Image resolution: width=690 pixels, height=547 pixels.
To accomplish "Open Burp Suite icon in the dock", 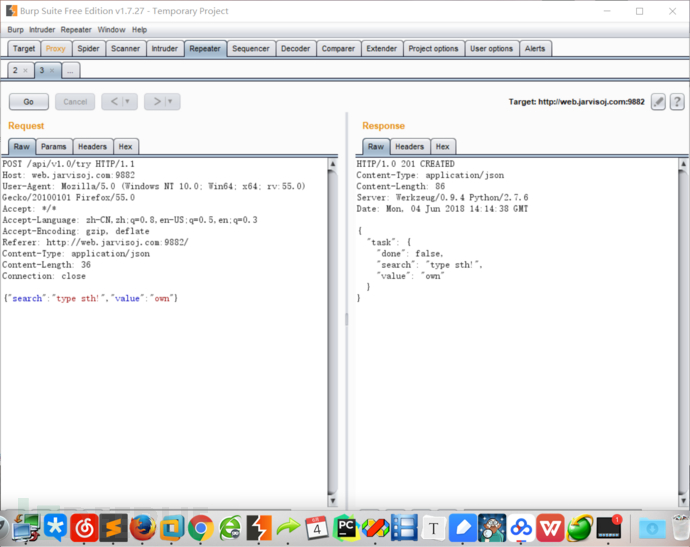I will coord(259,527).
